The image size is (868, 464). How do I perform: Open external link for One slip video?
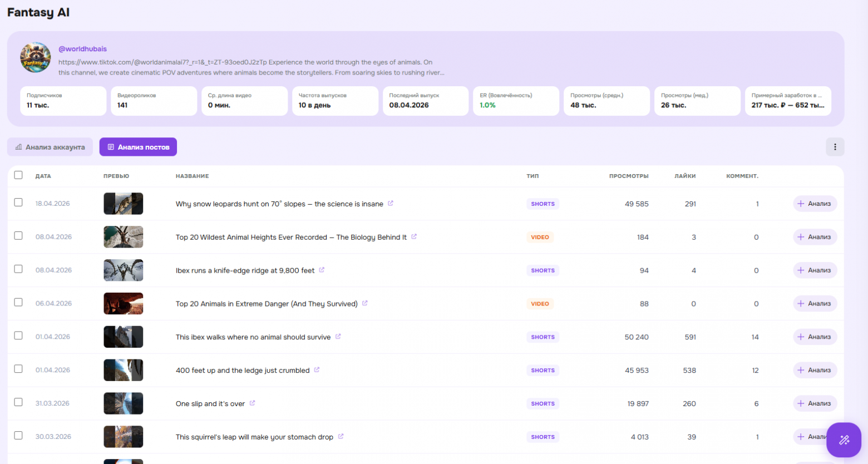click(x=252, y=403)
